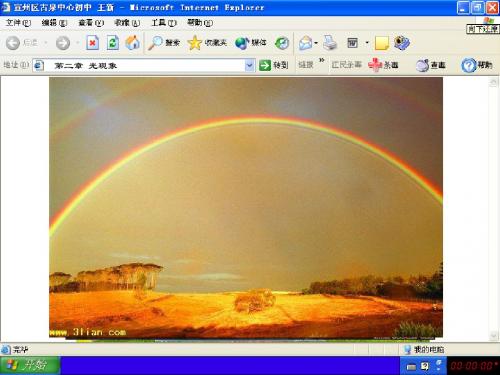The height and width of the screenshot is (375, 500).
Task: Click the green Go (转到) button
Action: pos(273,65)
